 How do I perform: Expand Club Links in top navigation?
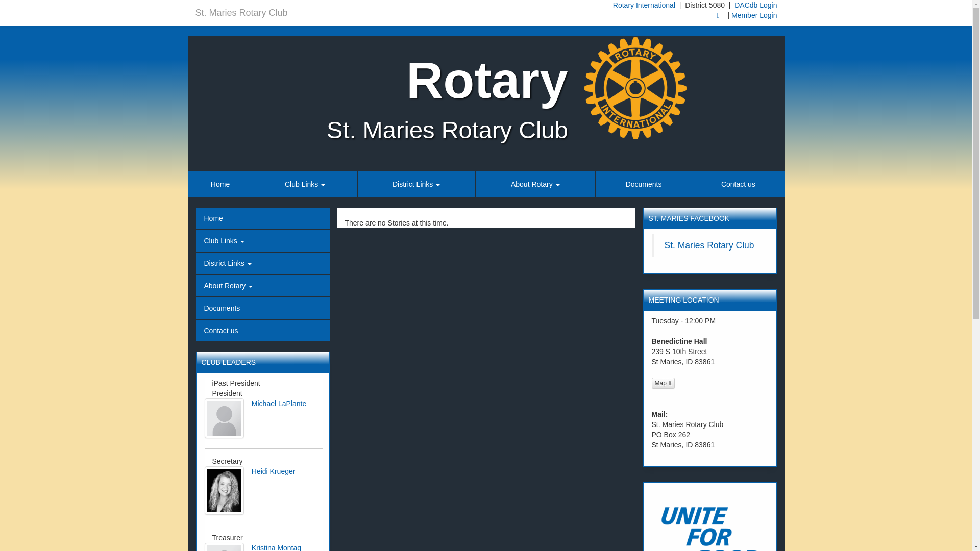[x=305, y=184]
